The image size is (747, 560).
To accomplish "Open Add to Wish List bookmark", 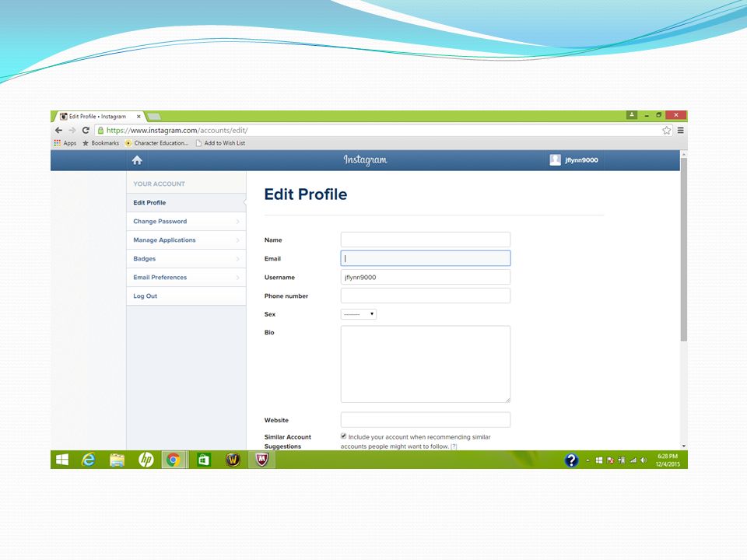I will (220, 143).
